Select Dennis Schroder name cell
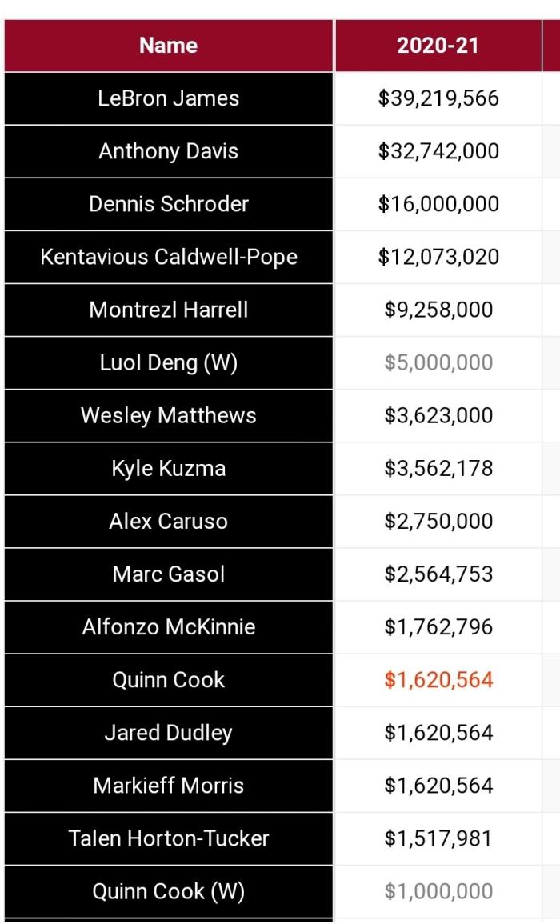Screen dimensions: 560x924 (169, 204)
